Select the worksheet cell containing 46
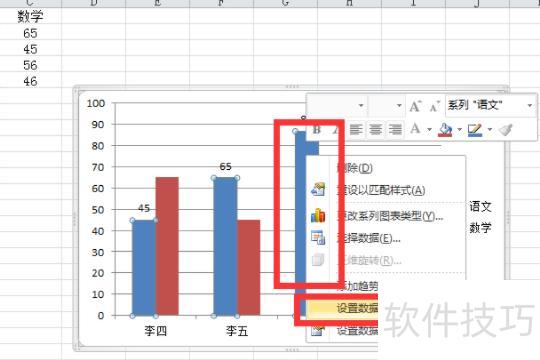Screen dimensions: 540x360 [30, 81]
